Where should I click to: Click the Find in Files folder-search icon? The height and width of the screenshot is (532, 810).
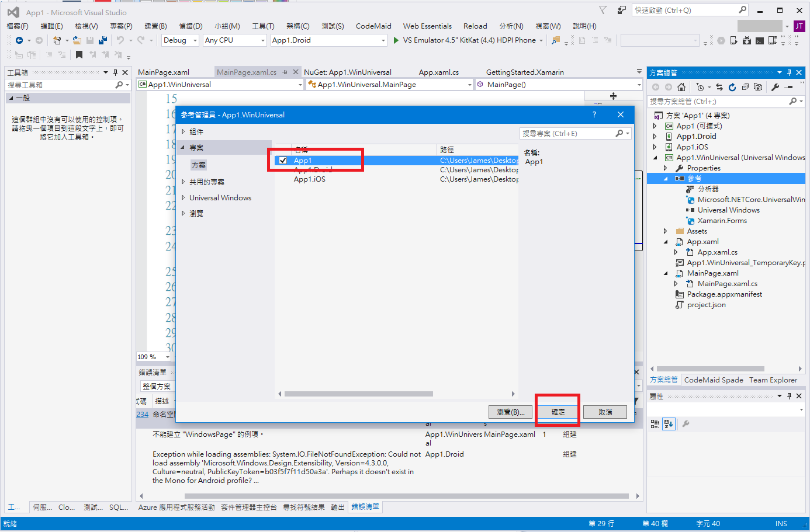point(556,40)
